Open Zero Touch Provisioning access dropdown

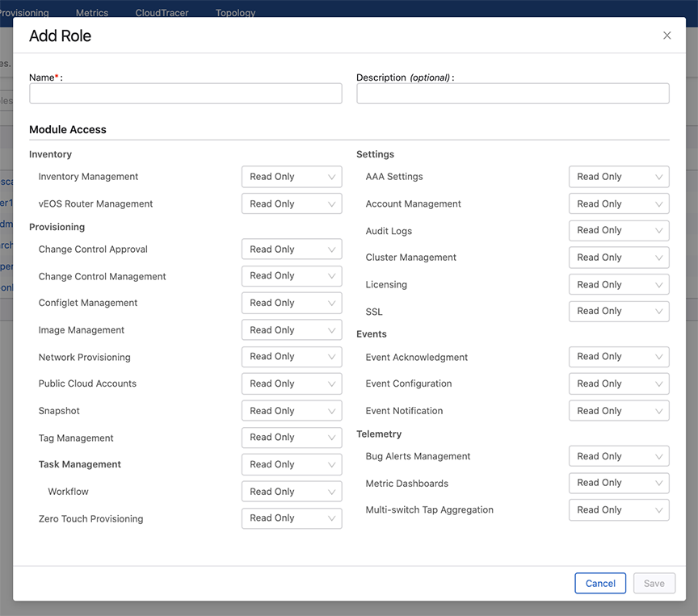point(292,518)
